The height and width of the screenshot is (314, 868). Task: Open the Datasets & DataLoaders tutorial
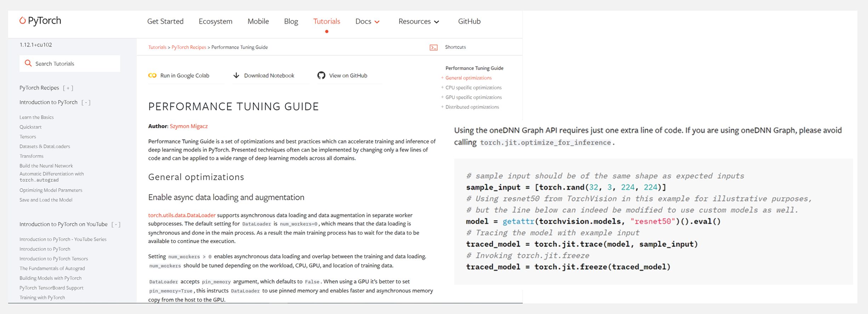click(x=45, y=146)
